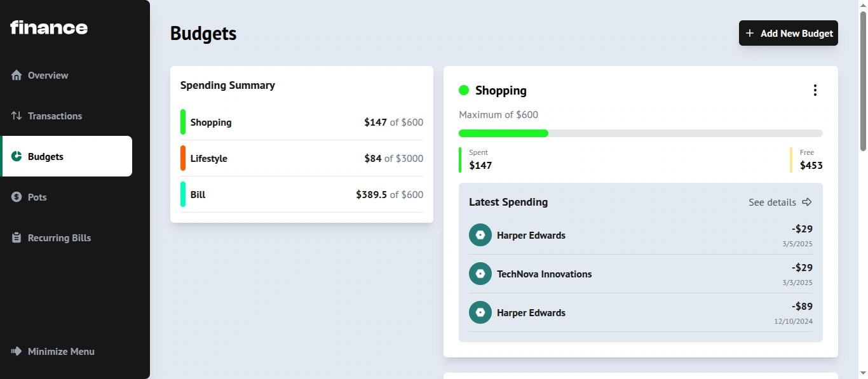Image resolution: width=868 pixels, height=379 pixels.
Task: Click the green Shopping color bar in summary
Action: 183,122
